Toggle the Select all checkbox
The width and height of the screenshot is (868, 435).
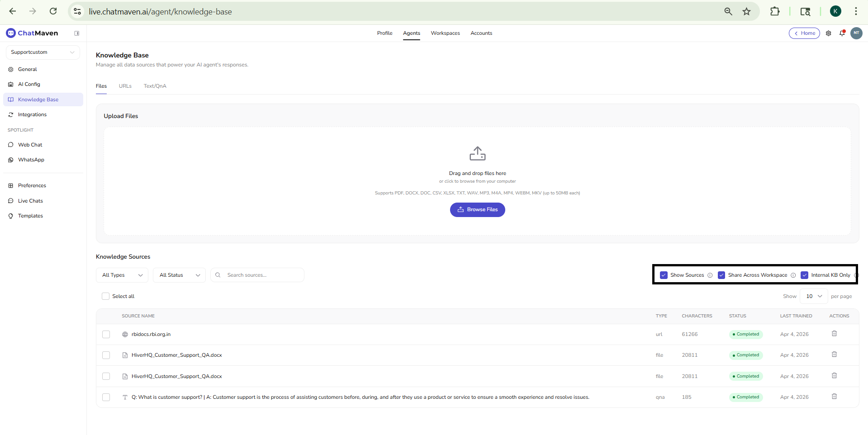click(105, 296)
